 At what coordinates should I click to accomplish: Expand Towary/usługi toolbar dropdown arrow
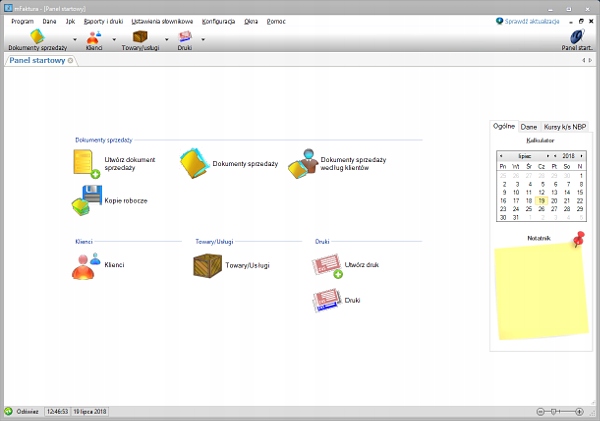tap(166, 40)
